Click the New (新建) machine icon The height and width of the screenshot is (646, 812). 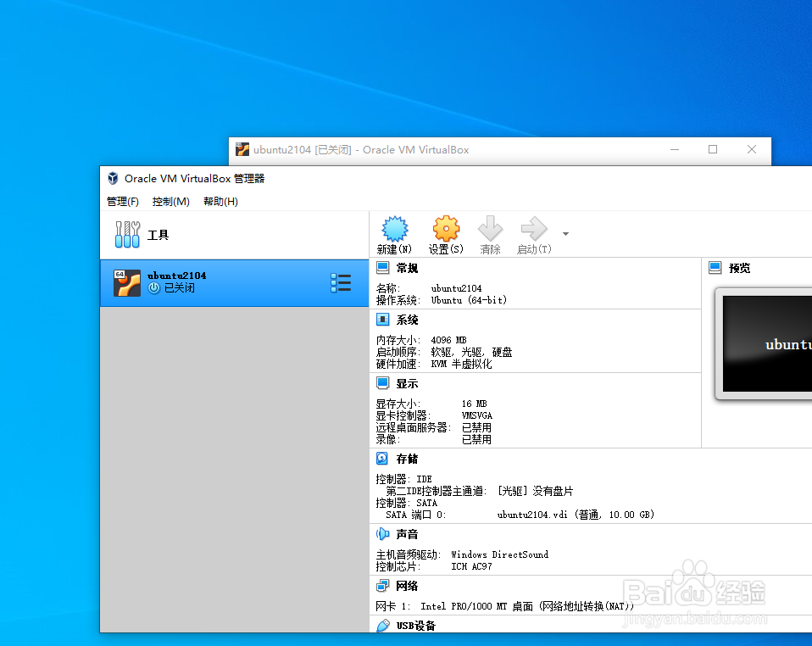[x=395, y=229]
